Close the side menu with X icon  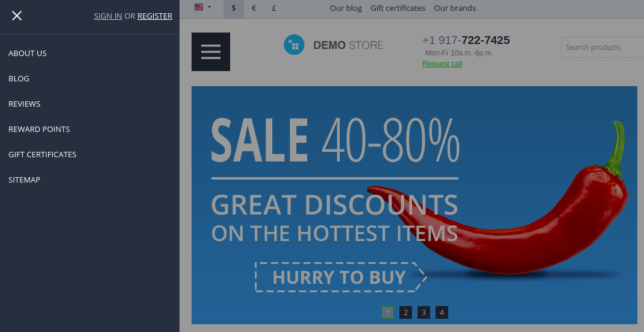[x=17, y=16]
